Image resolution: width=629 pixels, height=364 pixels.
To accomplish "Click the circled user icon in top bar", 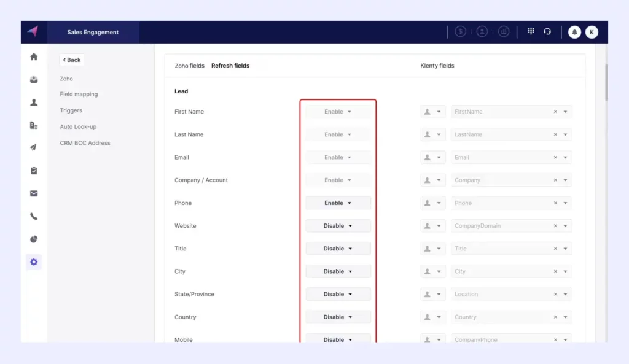I will (x=482, y=32).
